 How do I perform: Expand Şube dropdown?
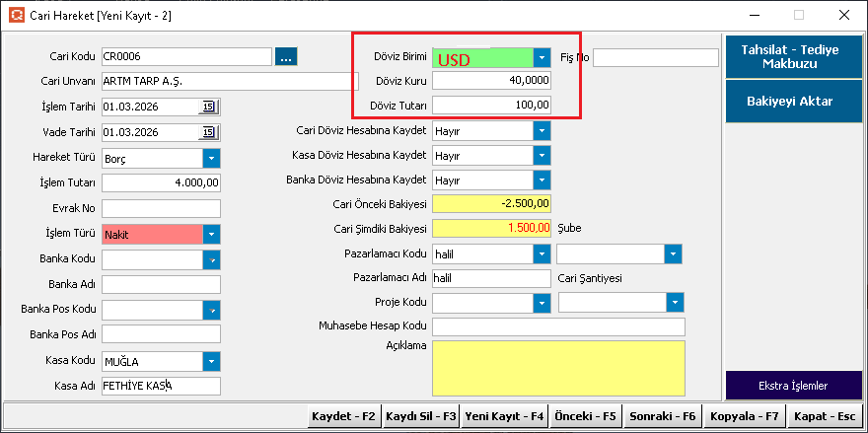point(673,254)
